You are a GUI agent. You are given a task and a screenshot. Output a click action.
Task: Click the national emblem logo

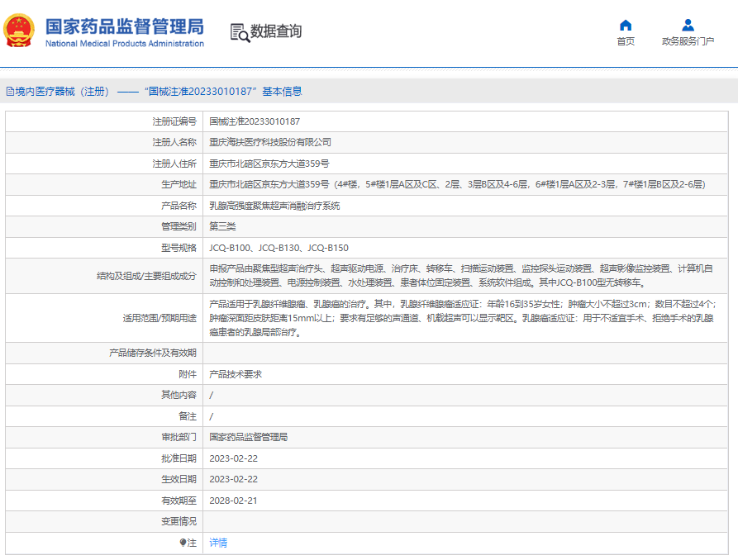[19, 31]
